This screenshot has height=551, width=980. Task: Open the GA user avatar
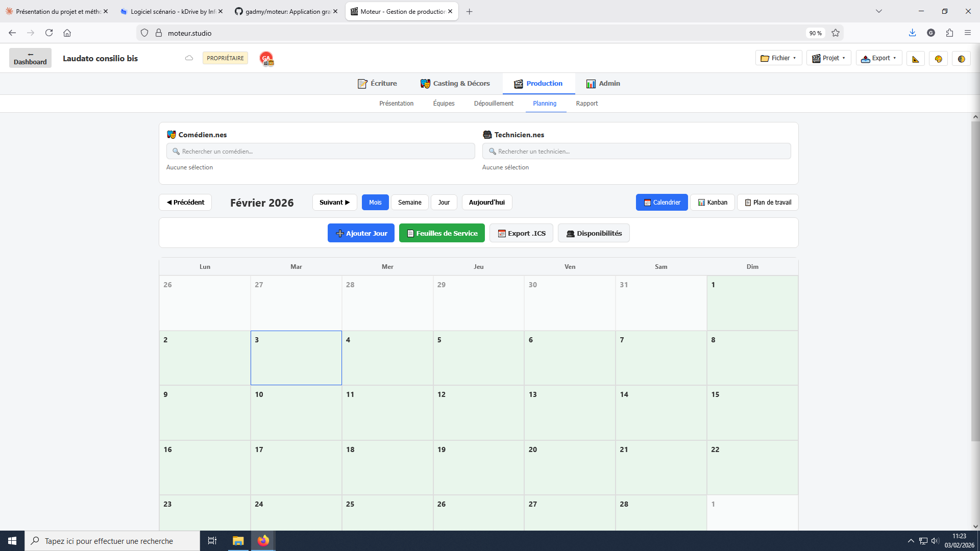click(x=265, y=58)
